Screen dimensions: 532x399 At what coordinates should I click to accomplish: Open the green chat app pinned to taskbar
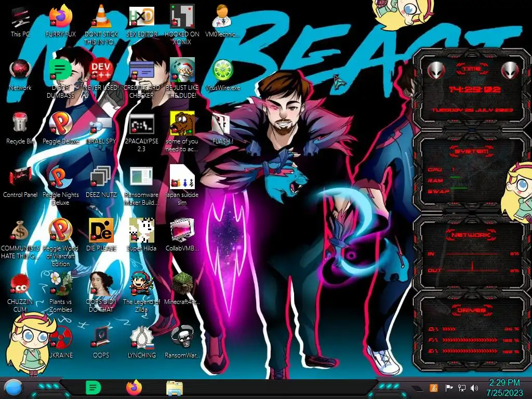(94, 388)
